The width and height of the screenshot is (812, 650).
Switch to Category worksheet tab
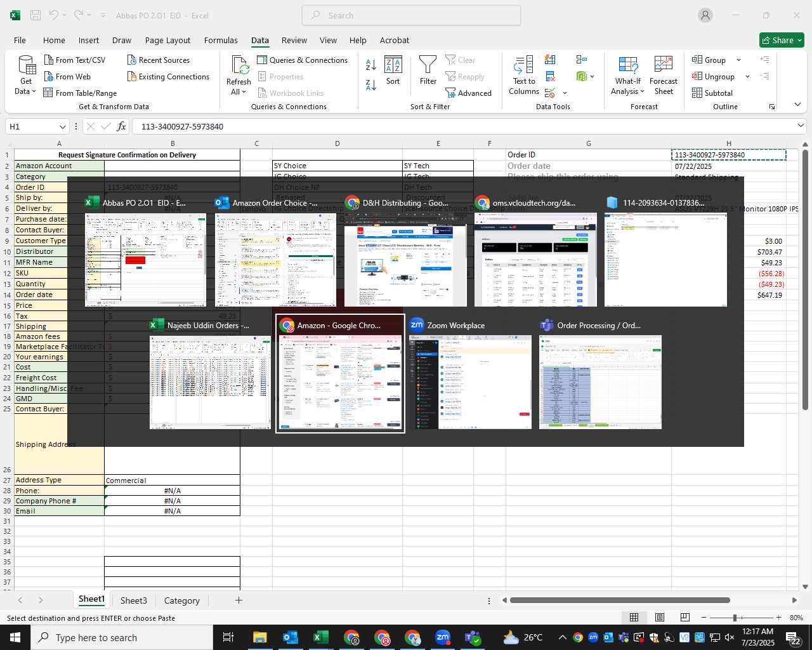point(182,600)
